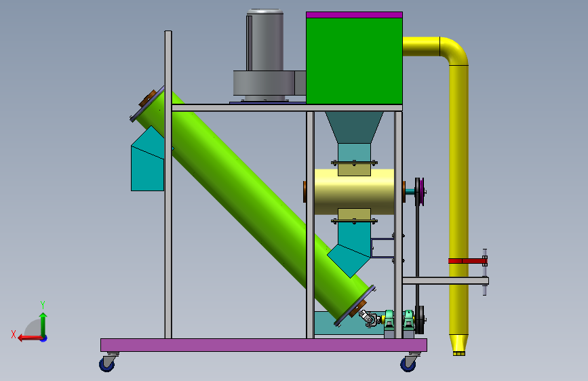Viewport: 588px width, 381px height.
Task: Select the brown bearing at the conveyor's upper end
Action: (x=147, y=98)
